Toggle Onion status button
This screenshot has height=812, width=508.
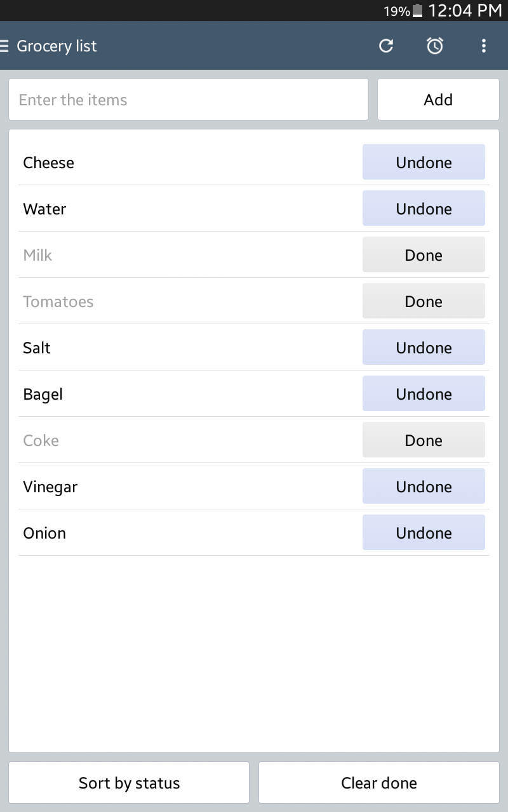[424, 533]
